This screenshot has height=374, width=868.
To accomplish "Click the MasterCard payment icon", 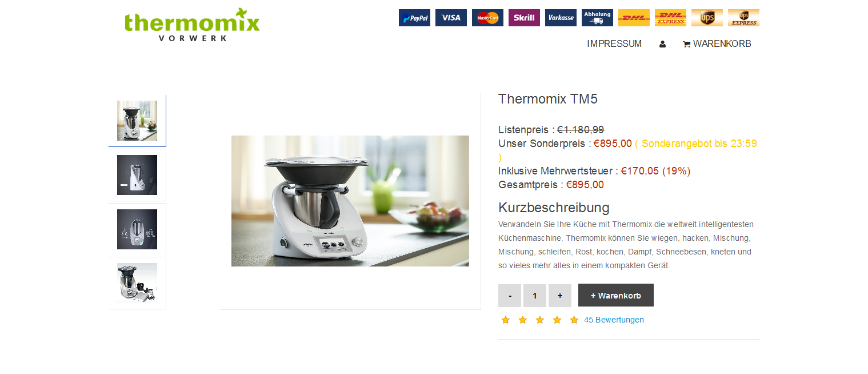I will [487, 18].
